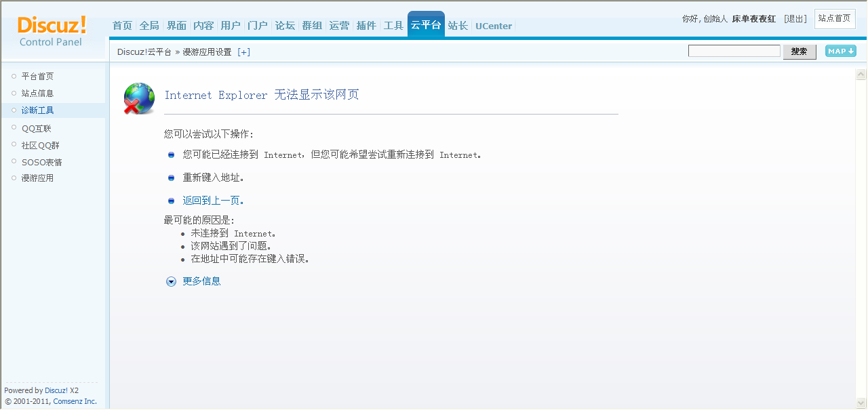The image size is (868, 410).
Task: Open 诊断工具 in sidebar
Action: tap(37, 110)
